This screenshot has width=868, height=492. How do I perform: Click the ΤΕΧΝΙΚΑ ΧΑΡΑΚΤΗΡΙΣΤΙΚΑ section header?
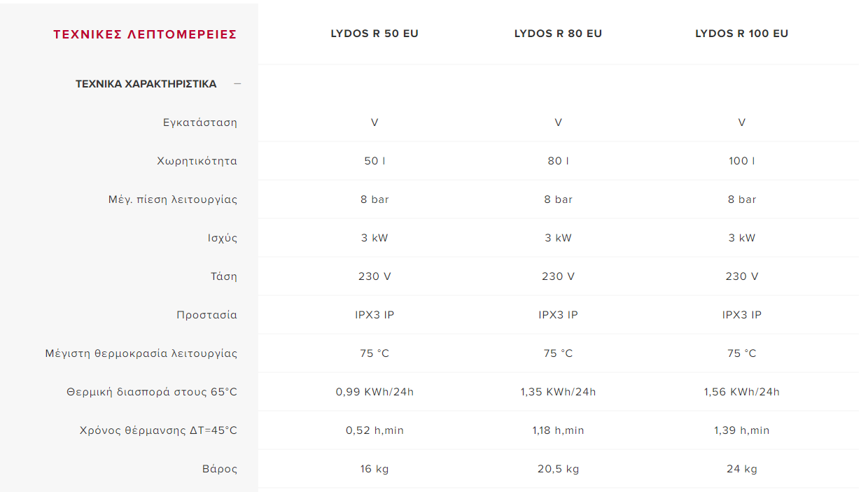(x=146, y=84)
